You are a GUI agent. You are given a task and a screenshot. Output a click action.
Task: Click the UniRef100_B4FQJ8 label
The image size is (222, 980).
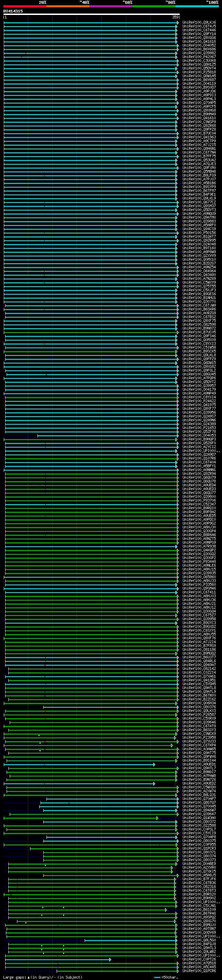199,944
